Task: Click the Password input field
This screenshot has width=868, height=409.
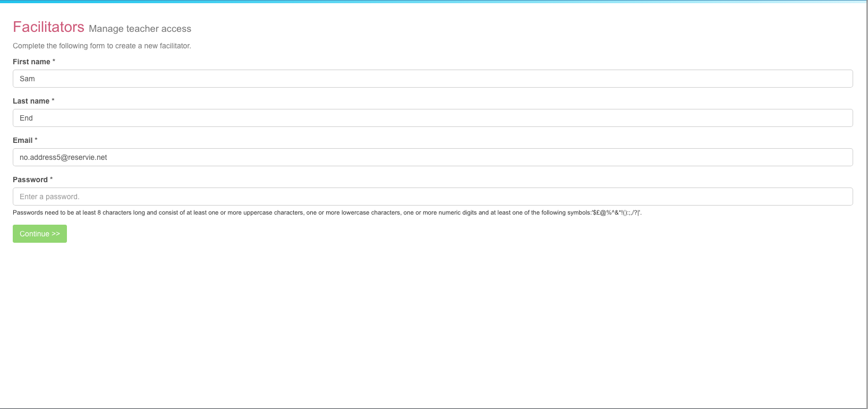Action: [432, 197]
